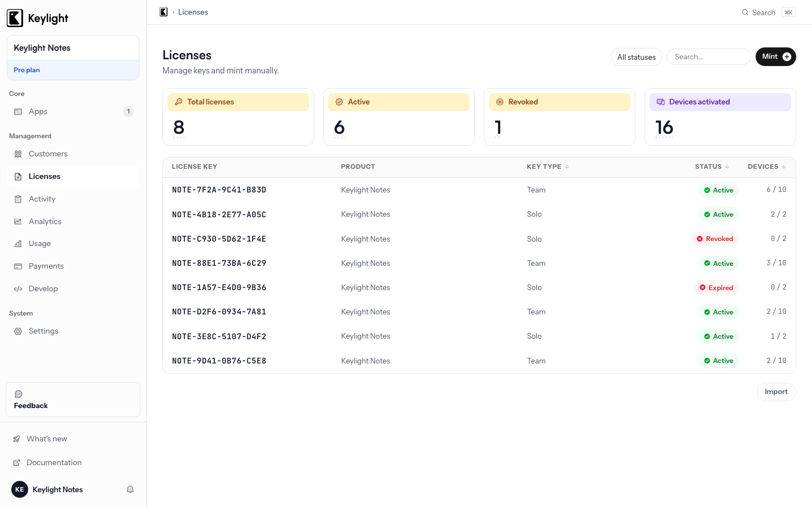
Task: Select license key NOTE-C930-5D62-1F4E
Action: [x=219, y=239]
